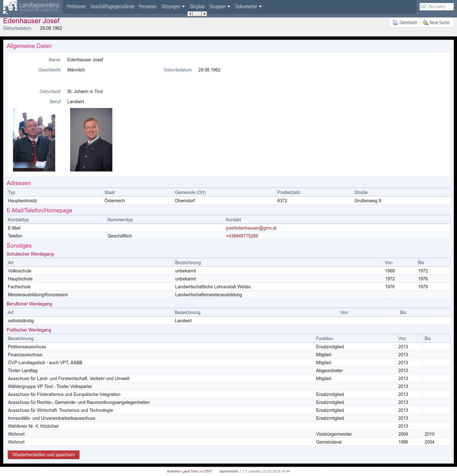The height and width of the screenshot is (476, 457).
Task: Click the Datenblatt document icon
Action: tap(395, 23)
